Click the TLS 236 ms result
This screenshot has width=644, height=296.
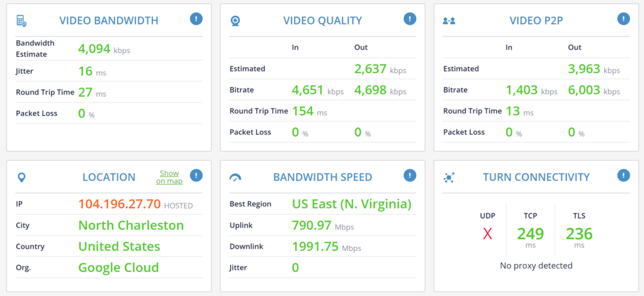coord(579,234)
